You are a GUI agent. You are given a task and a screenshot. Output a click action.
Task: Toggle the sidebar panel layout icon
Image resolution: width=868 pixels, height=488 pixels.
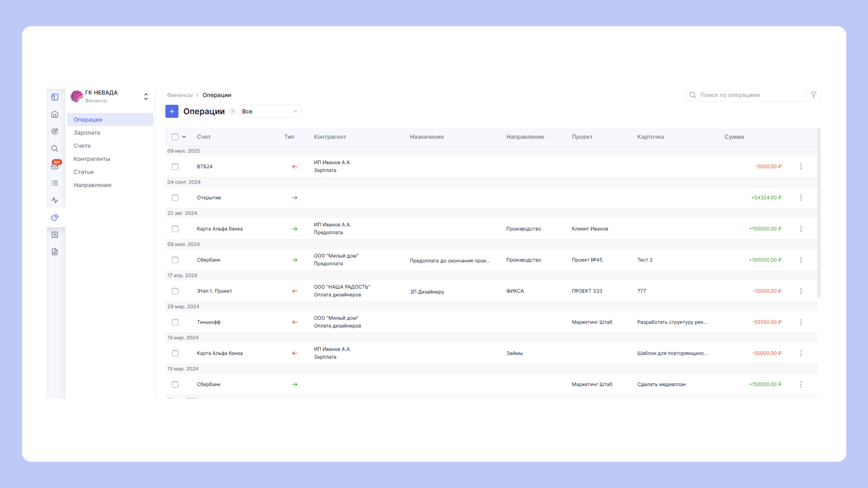pos(55,97)
